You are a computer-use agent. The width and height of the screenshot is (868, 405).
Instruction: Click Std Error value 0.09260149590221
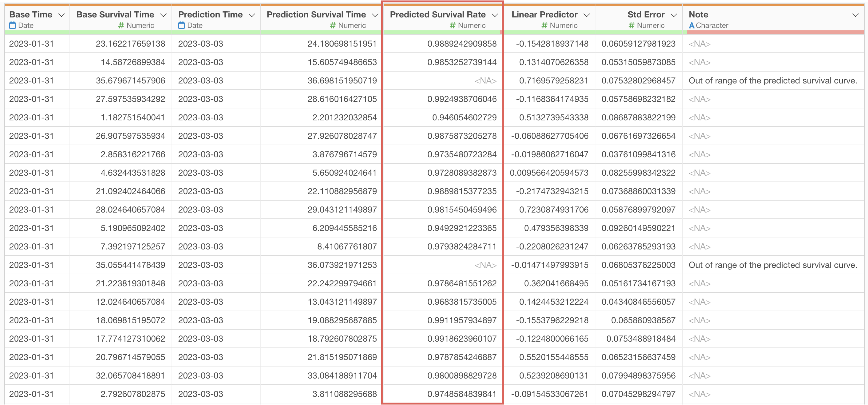(x=639, y=228)
